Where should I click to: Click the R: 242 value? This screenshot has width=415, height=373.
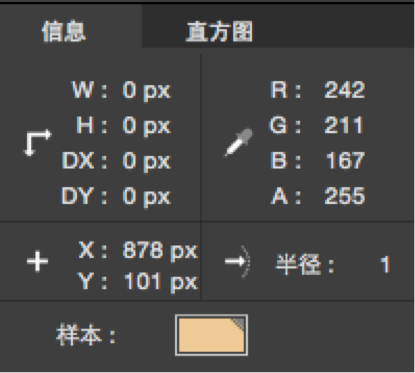pos(345,90)
